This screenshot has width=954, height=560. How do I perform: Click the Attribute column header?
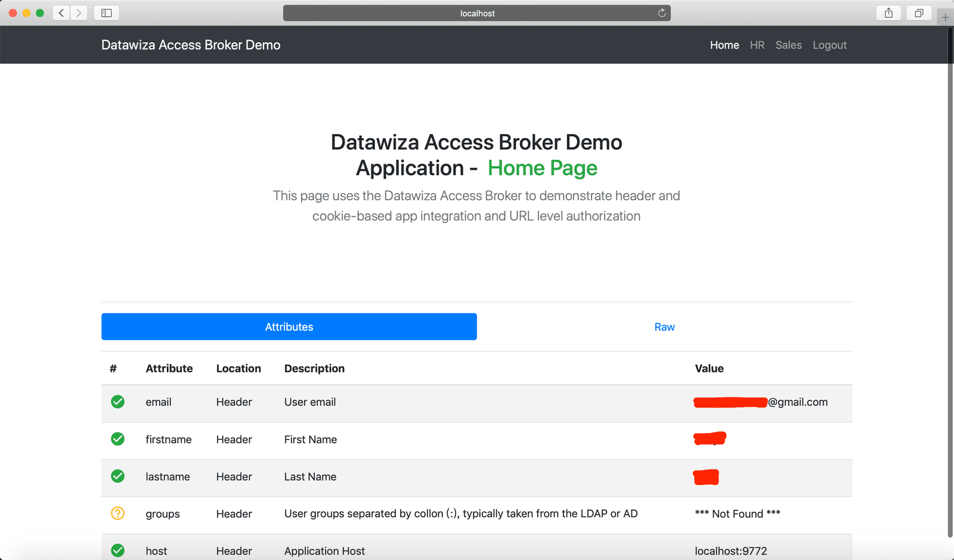coord(169,368)
